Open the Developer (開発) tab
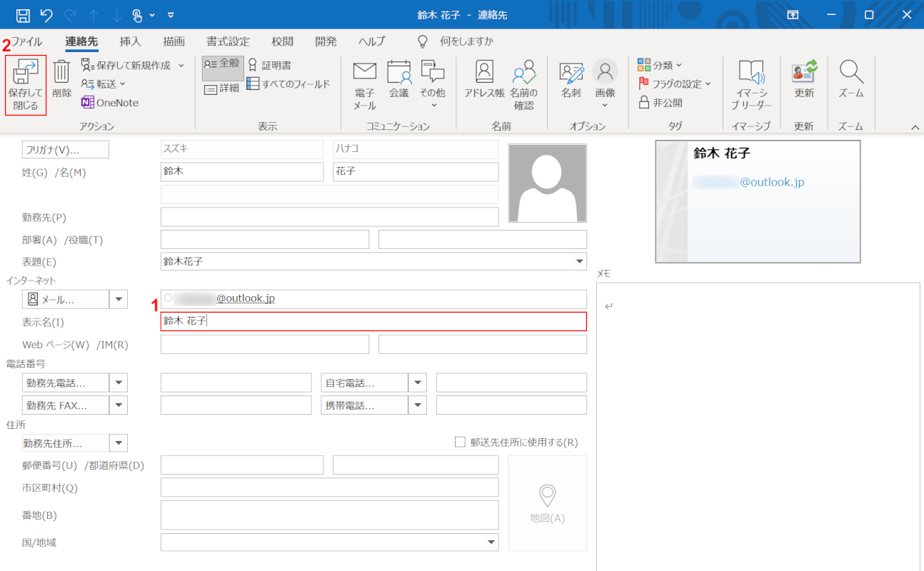The image size is (924, 571). (326, 41)
